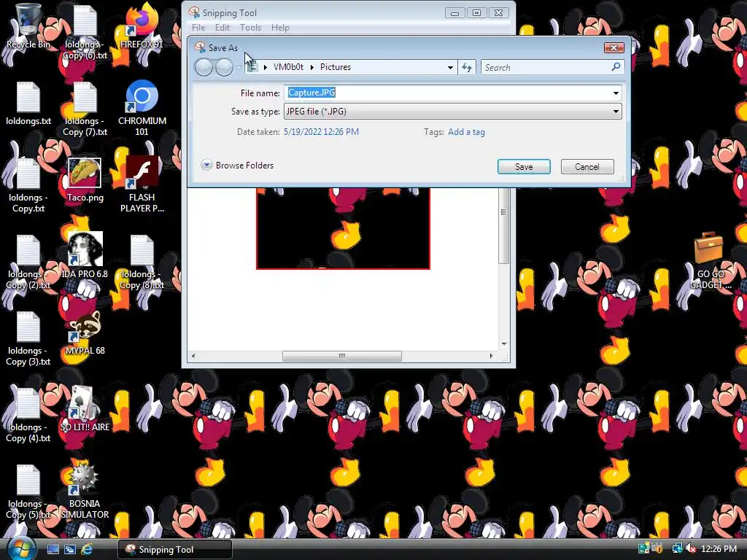Click the network tray icon
Image resolution: width=747 pixels, height=560 pixels.
click(x=677, y=548)
